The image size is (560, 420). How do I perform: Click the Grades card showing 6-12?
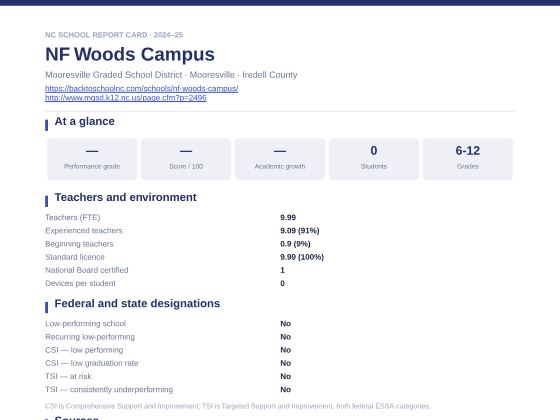tap(468, 159)
